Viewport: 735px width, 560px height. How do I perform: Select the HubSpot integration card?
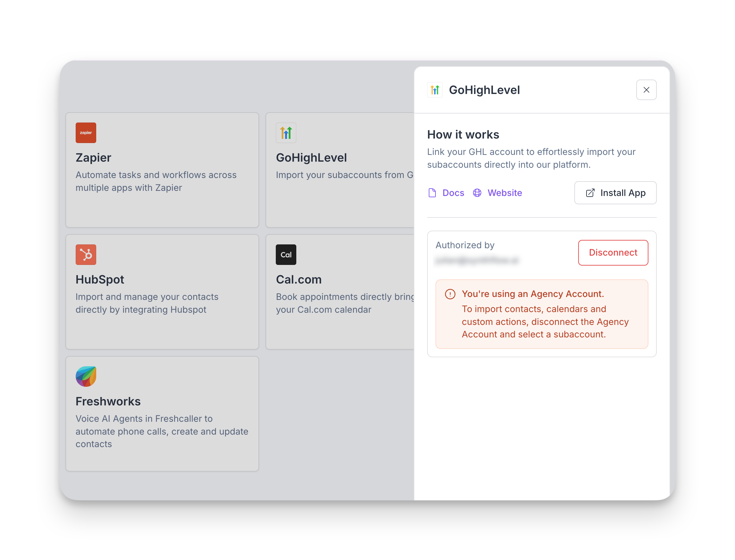tap(162, 292)
